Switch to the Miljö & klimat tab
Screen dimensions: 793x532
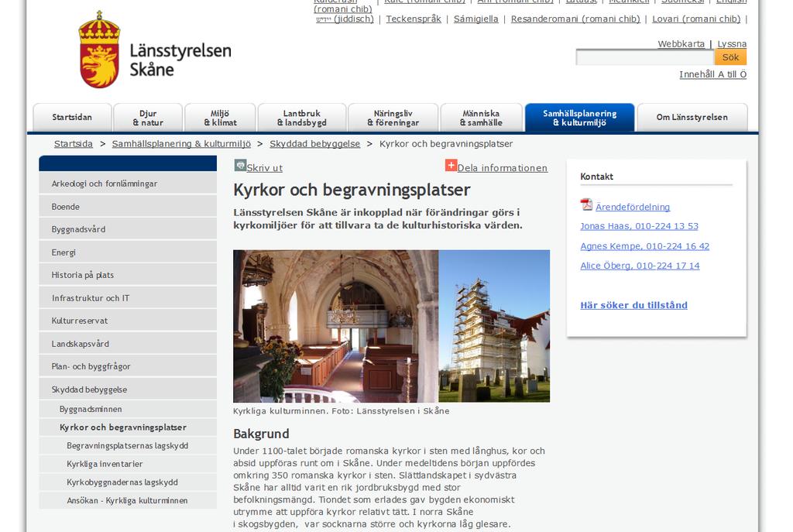point(220,118)
